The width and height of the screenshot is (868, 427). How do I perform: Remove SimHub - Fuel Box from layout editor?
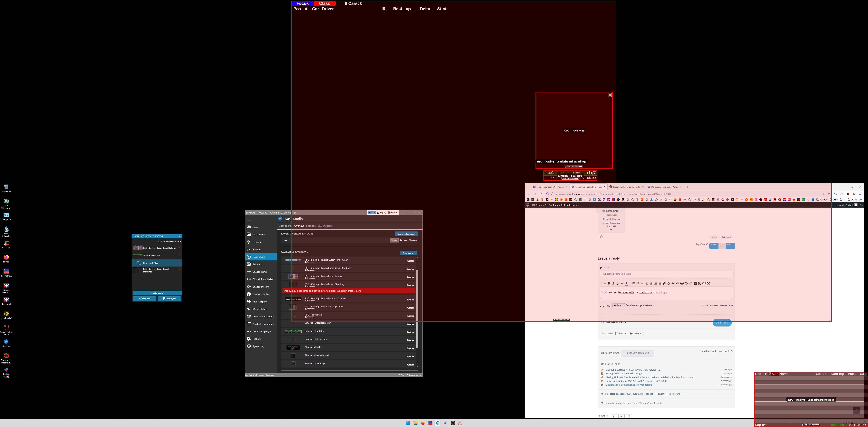click(x=179, y=255)
